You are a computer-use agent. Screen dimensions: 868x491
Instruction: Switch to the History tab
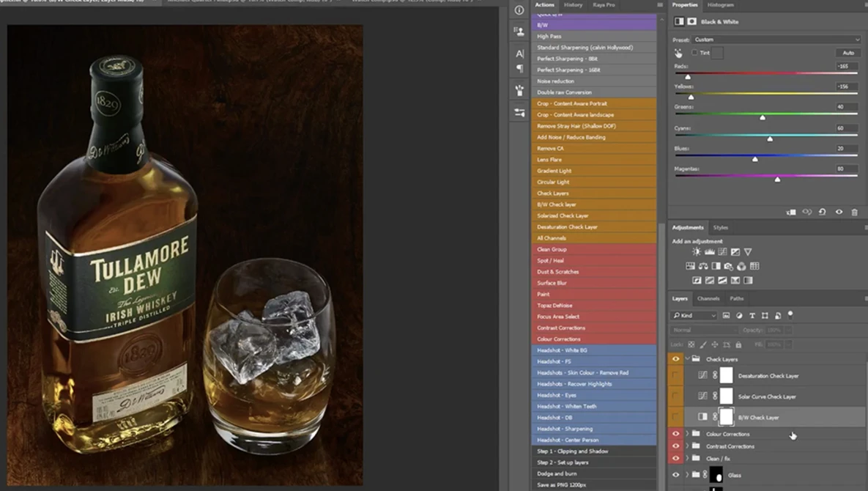coord(573,5)
